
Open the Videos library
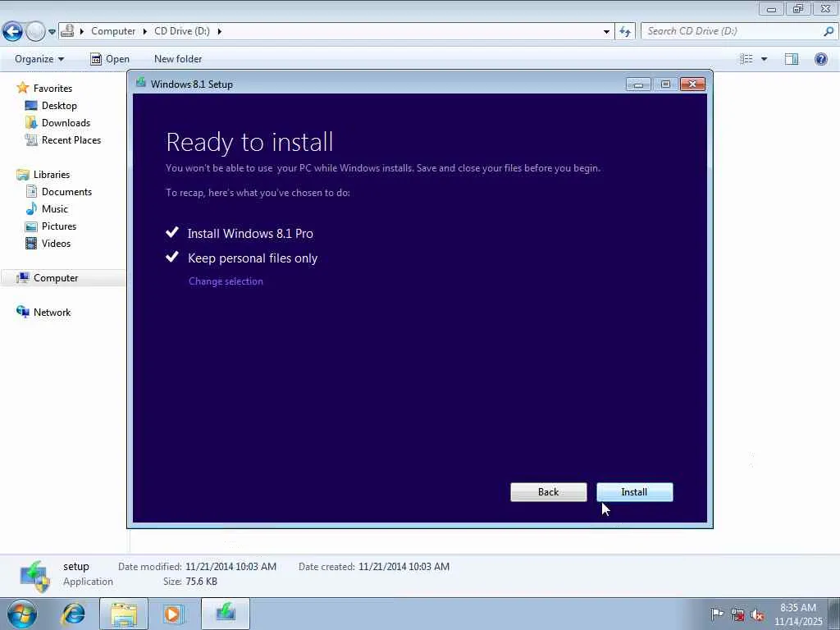pos(56,243)
